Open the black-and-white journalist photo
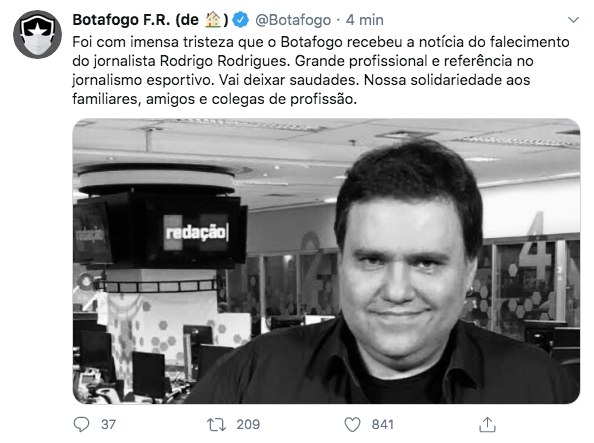Image resolution: width=594 pixels, height=443 pixels. pos(326,261)
